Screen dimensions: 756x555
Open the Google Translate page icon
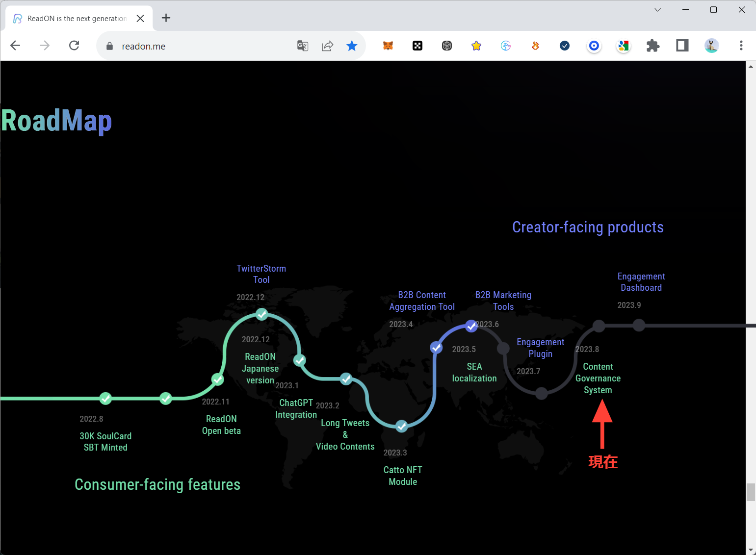(x=303, y=46)
